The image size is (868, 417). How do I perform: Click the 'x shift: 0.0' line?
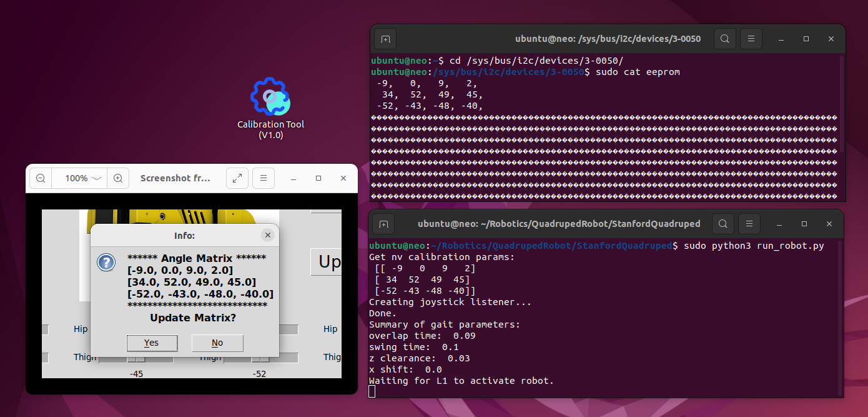pos(405,369)
